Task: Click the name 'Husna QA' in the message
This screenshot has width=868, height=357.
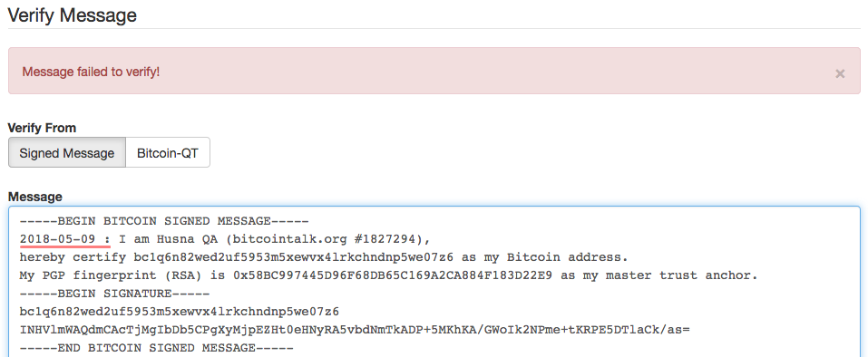Action: pos(187,239)
